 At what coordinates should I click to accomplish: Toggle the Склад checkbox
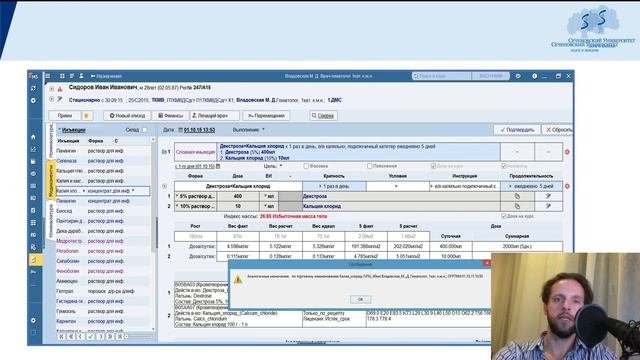[144, 130]
